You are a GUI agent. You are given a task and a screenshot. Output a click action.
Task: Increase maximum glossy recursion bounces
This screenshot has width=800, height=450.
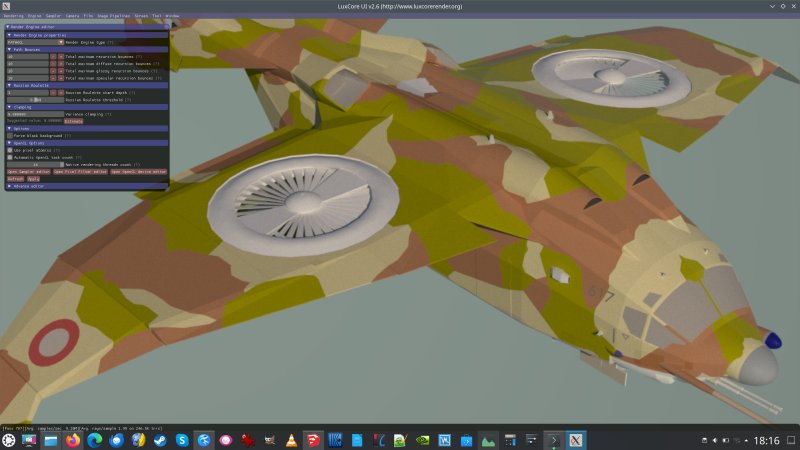coord(61,71)
